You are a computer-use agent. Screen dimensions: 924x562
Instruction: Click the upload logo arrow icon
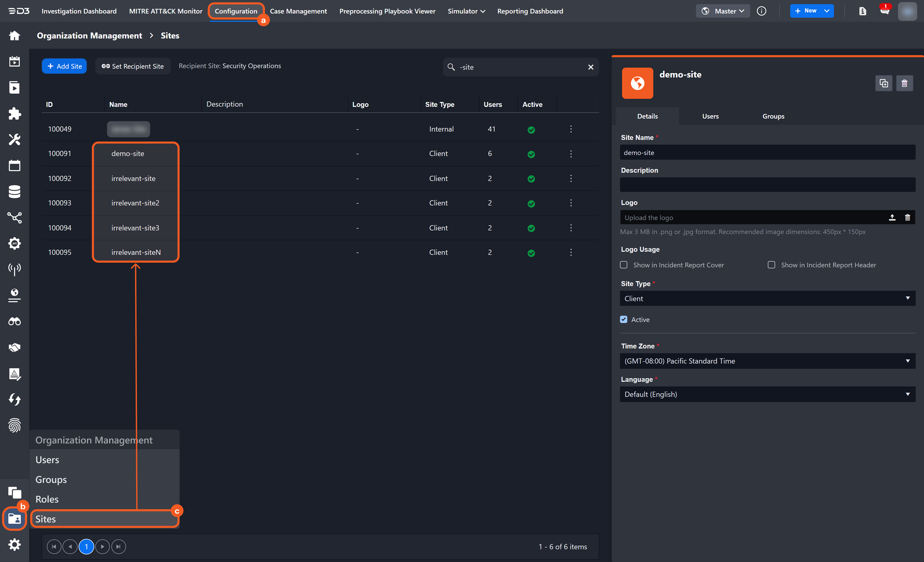point(892,217)
